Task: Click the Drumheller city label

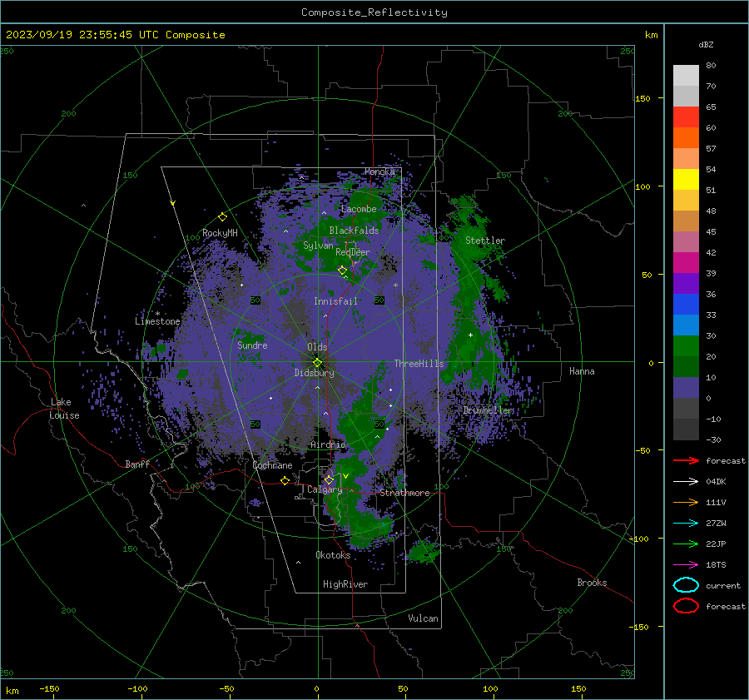Action: [489, 410]
